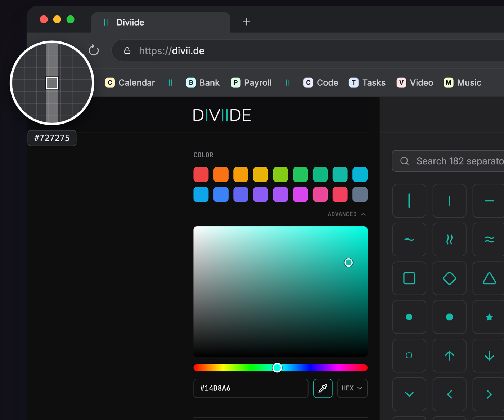
Task: Select the short vertical bar separator
Action: (449, 201)
